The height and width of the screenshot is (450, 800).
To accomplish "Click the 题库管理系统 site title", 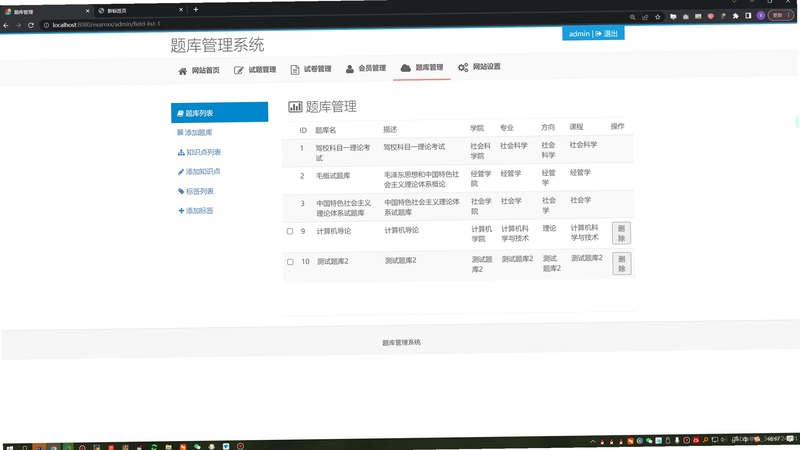I will click(217, 45).
